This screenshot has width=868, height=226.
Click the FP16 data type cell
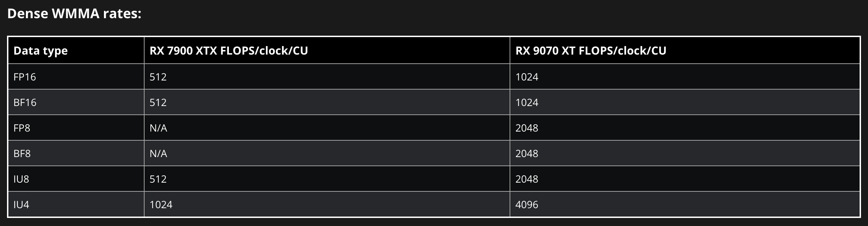coord(25,77)
